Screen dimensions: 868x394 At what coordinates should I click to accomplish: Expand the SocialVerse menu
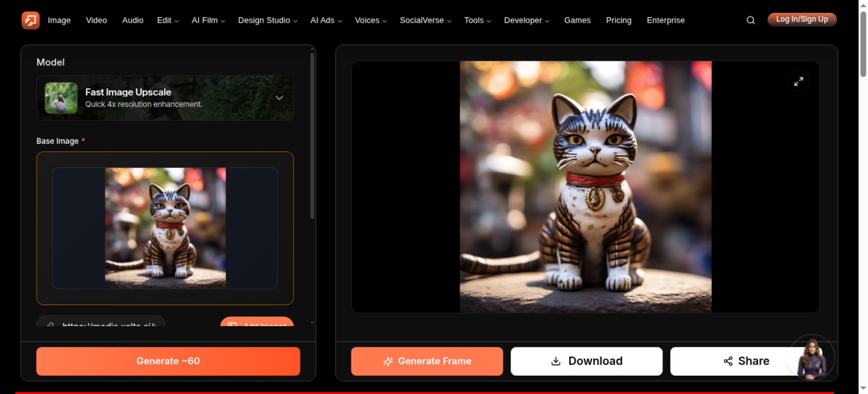coord(425,20)
